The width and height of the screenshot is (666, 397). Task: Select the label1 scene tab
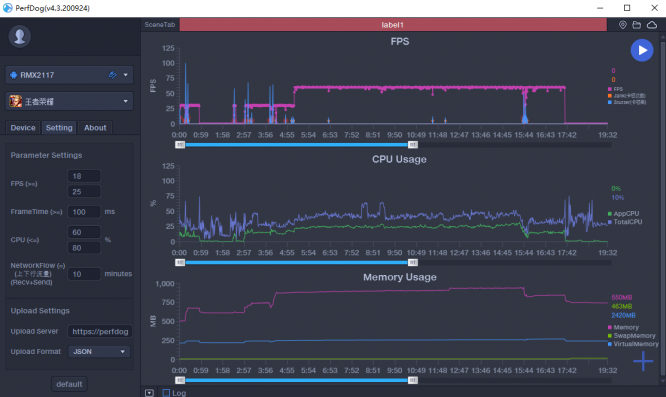(393, 25)
